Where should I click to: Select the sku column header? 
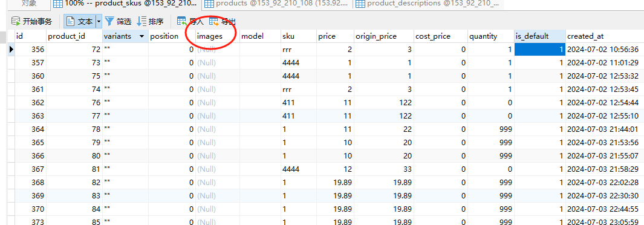click(299, 36)
